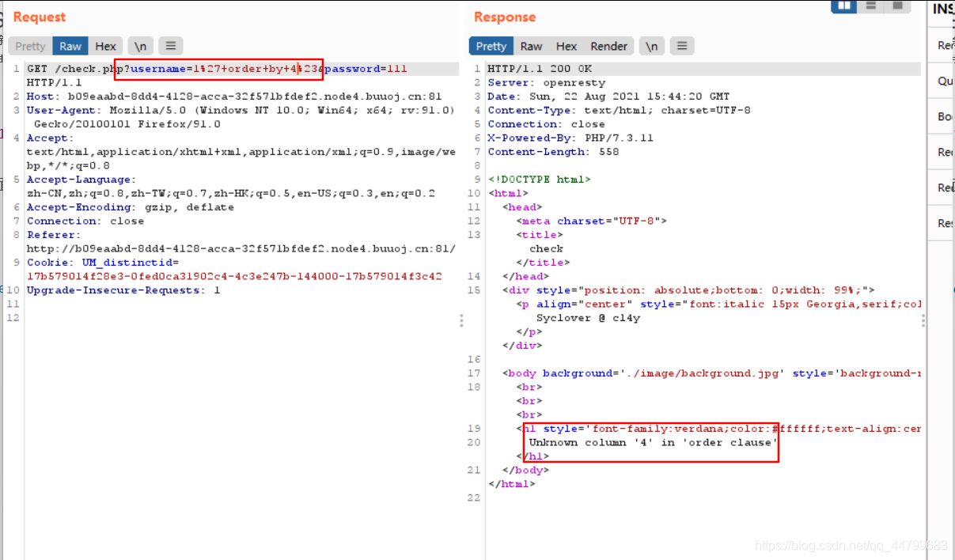Screen dimensions: 955x560
Task: Click the Host header line in Request
Action: pos(234,96)
